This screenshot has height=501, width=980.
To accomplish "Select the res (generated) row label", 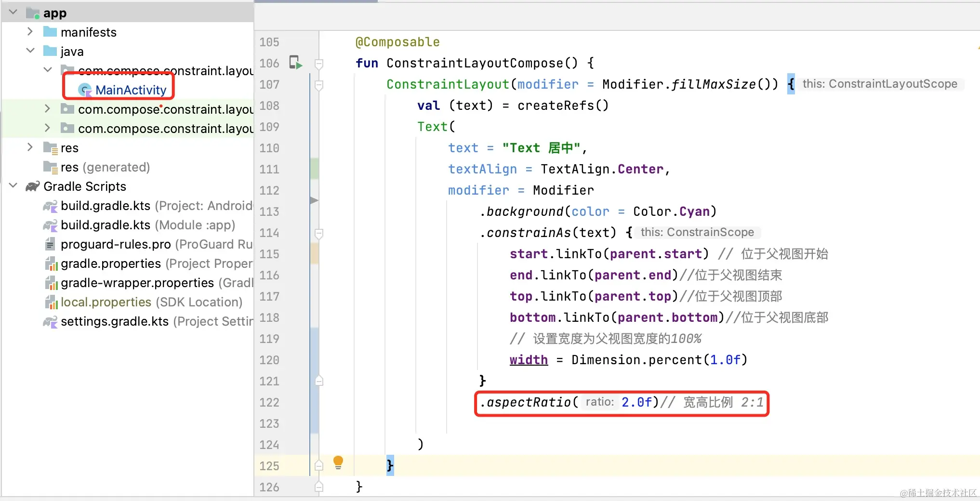I will 105,167.
